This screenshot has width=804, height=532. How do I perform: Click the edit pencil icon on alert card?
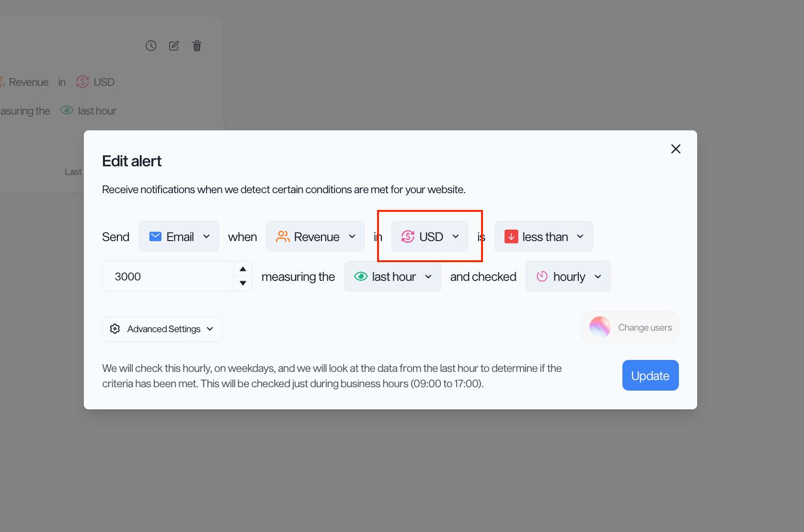click(174, 46)
